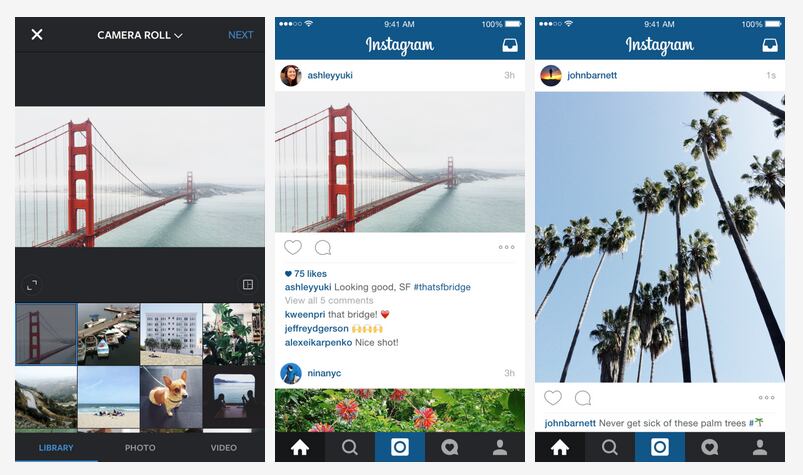This screenshot has width=803, height=475.
Task: Open the inbox tray icon on ashleyyuki's feed screen
Action: pyautogui.click(x=510, y=45)
